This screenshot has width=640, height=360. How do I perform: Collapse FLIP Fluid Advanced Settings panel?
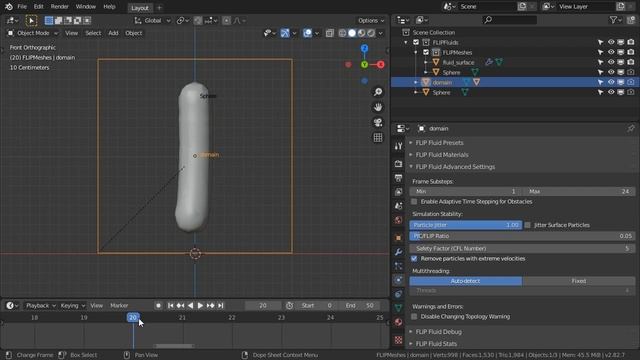(x=455, y=167)
